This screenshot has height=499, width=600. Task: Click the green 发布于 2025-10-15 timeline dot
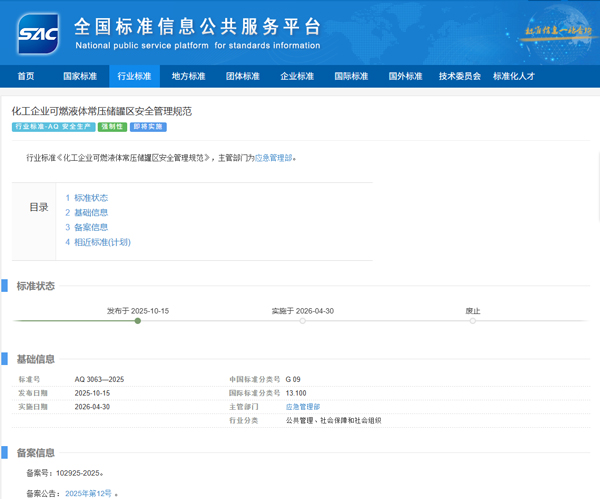tap(138, 321)
